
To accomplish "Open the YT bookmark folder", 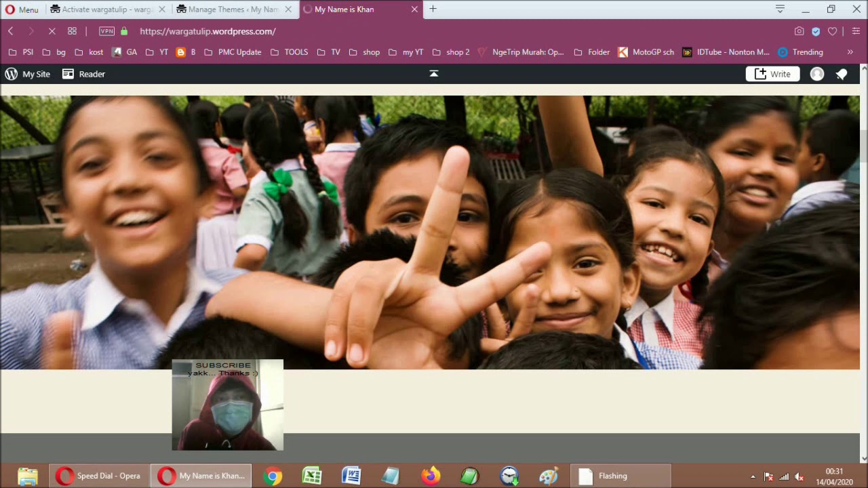I will (x=157, y=52).
